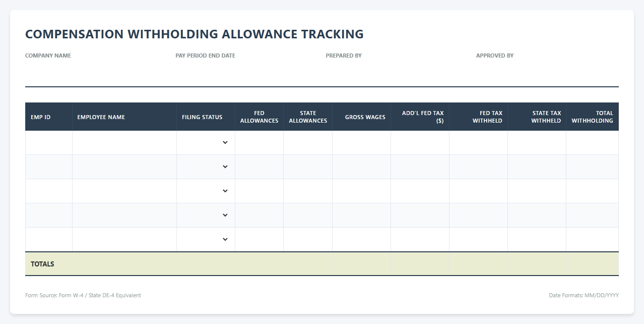The width and height of the screenshot is (644, 324).
Task: Click the 'STATE ALLOWANCES' column header
Action: pos(308,117)
